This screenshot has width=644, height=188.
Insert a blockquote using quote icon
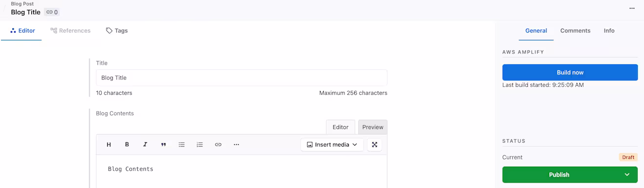coord(163,145)
